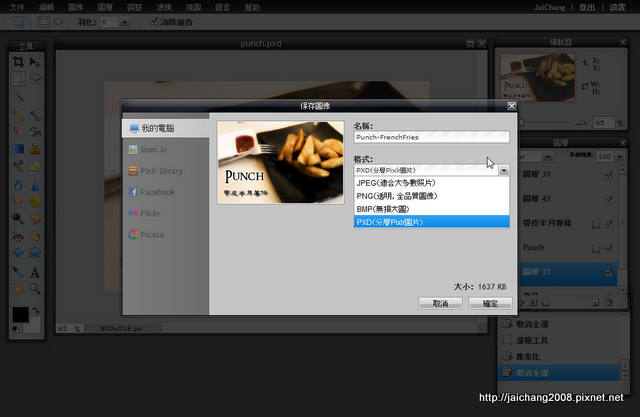Swap foreground and background colors
The width and height of the screenshot is (640, 417).
coord(36,311)
